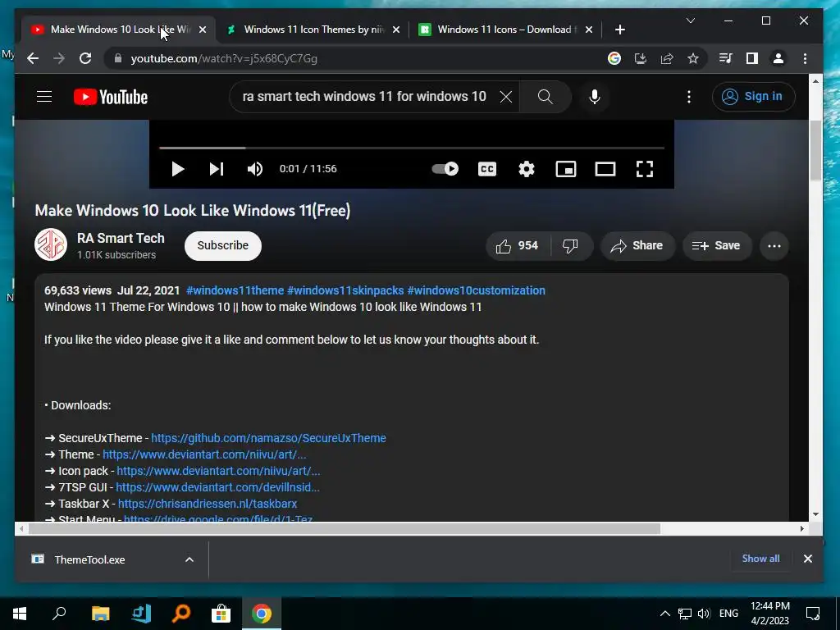Close the Windows 11 Icon Themes tab
The width and height of the screenshot is (840, 630).
pos(396,30)
